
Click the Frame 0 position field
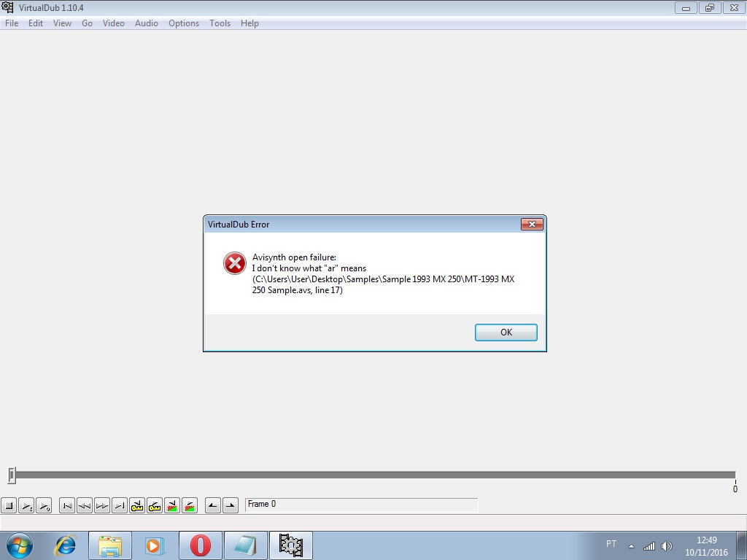[361, 505]
